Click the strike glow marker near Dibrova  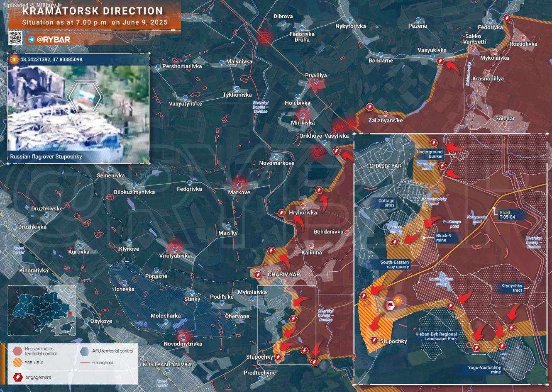(264, 38)
